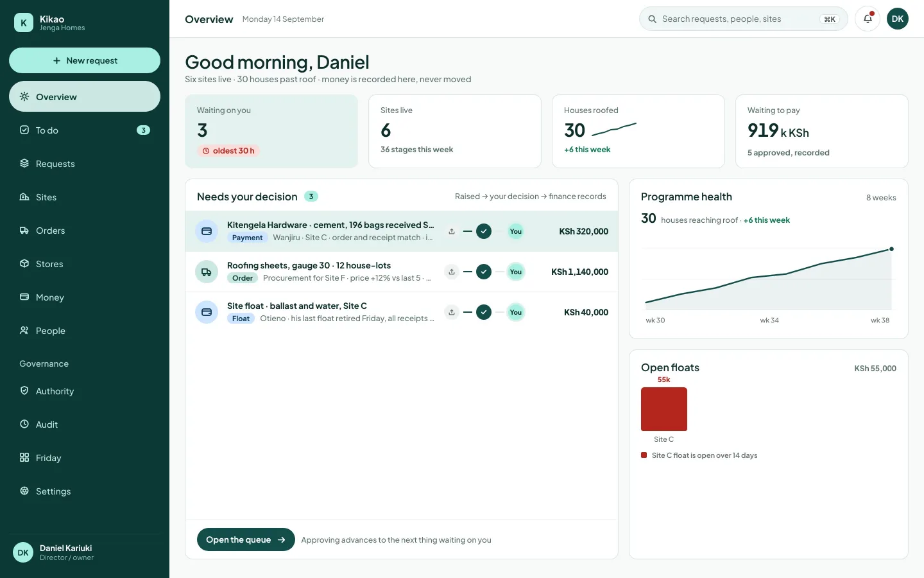Open the People page
Image resolution: width=924 pixels, height=578 pixels.
point(85,330)
